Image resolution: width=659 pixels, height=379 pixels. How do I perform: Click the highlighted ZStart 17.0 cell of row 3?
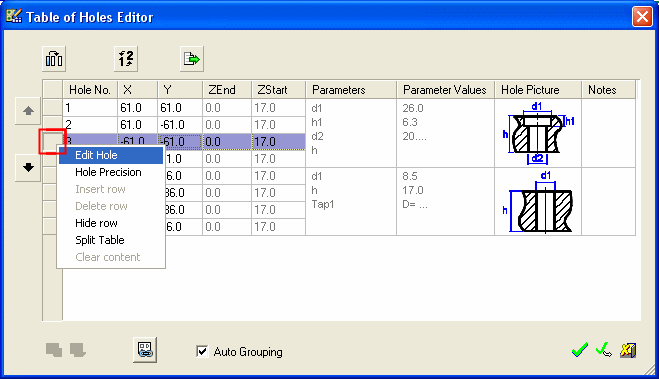coord(278,142)
